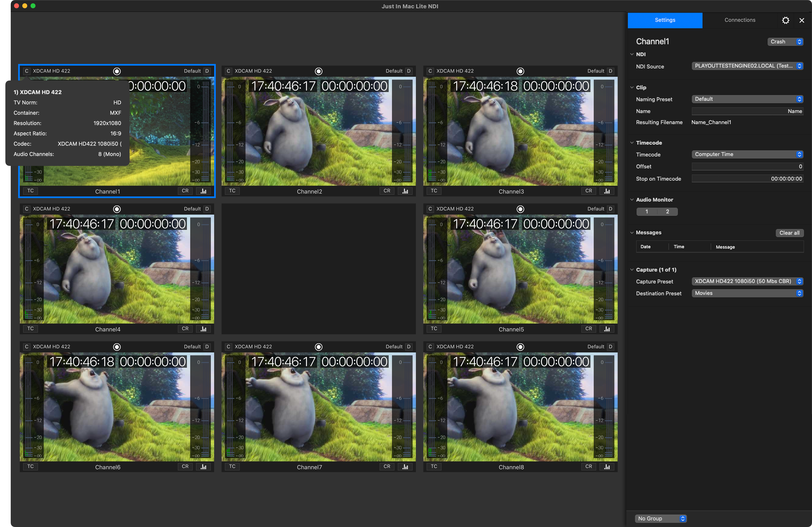
Task: Open audio meter icon on Channel8
Action: click(607, 467)
